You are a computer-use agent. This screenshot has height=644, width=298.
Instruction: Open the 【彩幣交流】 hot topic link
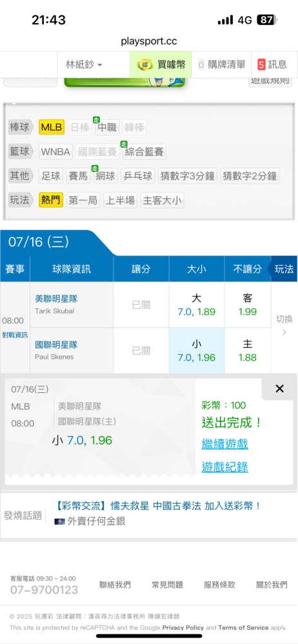coord(158,506)
